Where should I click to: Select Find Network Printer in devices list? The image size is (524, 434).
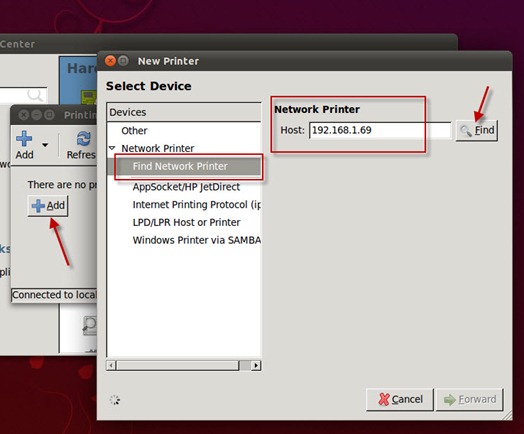pyautogui.click(x=184, y=166)
